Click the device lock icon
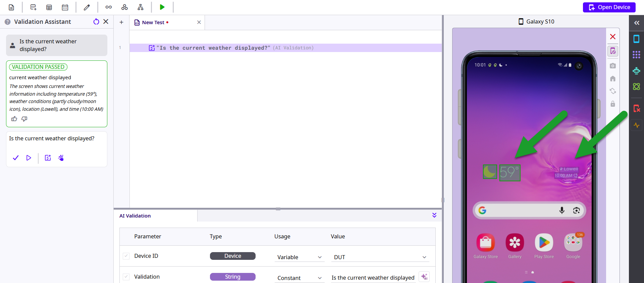This screenshot has width=644, height=283. pyautogui.click(x=613, y=104)
